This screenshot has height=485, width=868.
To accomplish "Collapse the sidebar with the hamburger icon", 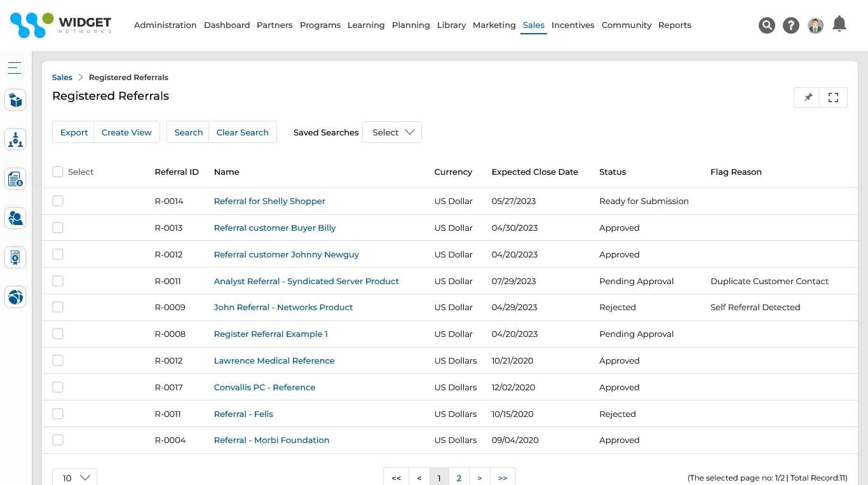I will click(15, 67).
